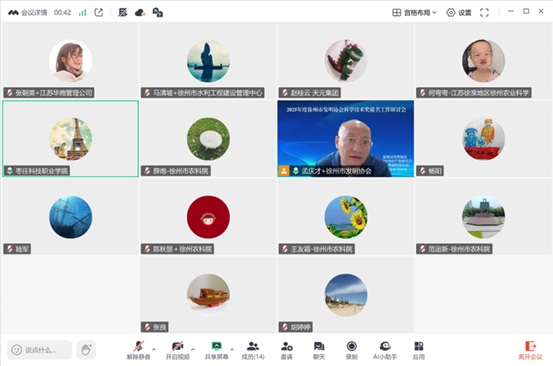Start recording with the 录制 icon

tap(352, 350)
